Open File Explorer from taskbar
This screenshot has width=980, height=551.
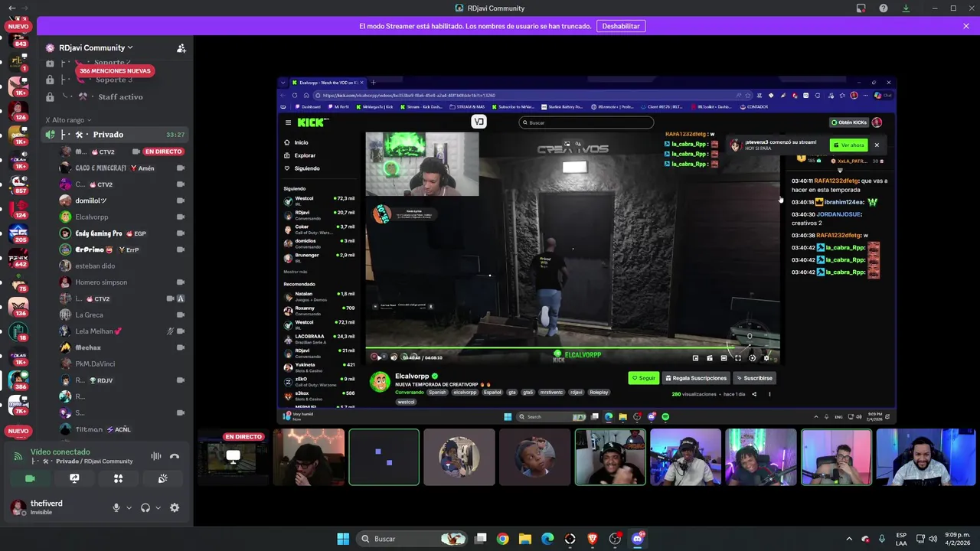pos(525,539)
